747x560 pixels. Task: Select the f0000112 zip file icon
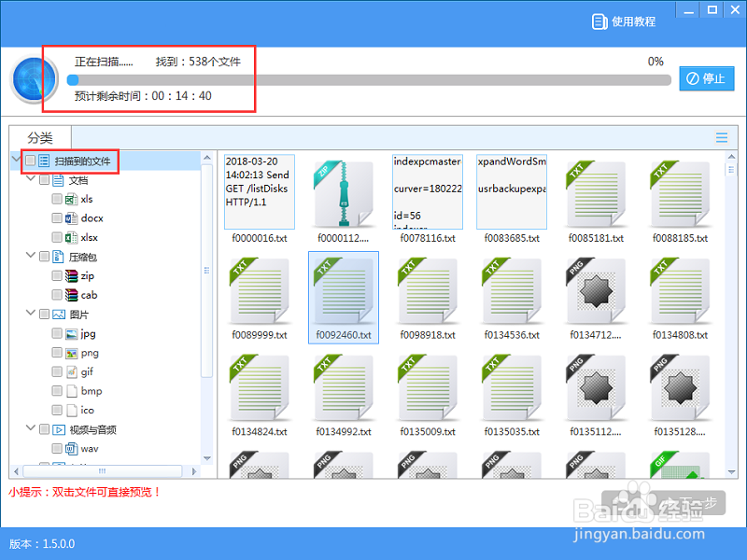pos(344,193)
